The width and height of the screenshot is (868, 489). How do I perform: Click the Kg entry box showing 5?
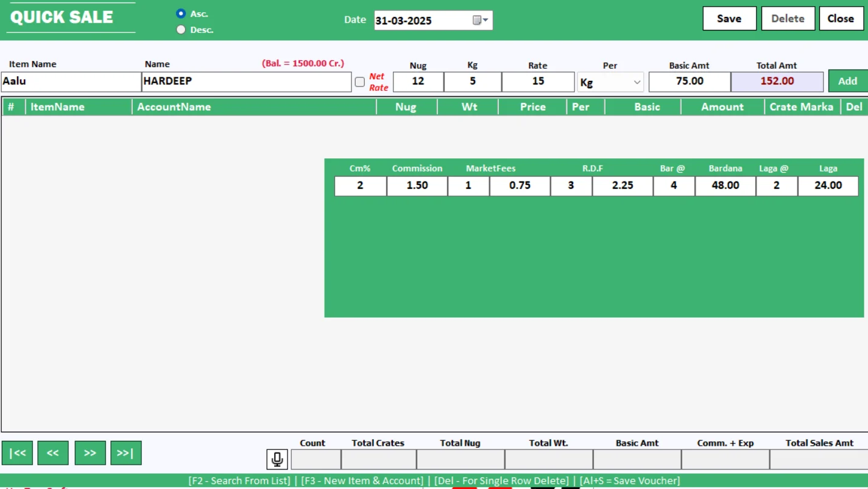point(473,82)
